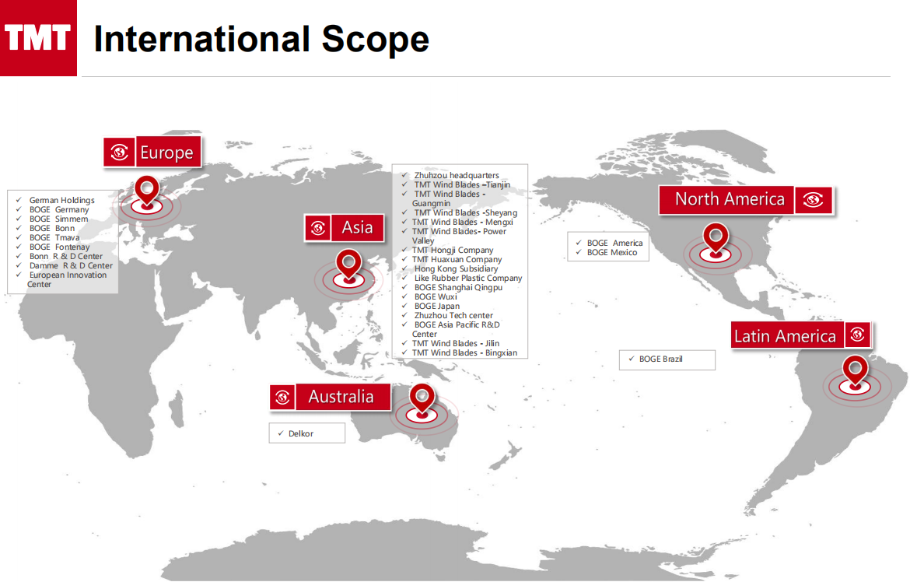Image resolution: width=924 pixels, height=582 pixels.
Task: Select the map pin over Europe
Action: pos(146,191)
